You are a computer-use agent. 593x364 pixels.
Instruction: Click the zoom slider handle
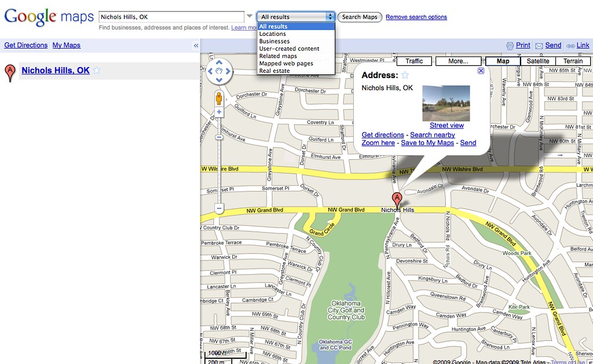[x=219, y=137]
